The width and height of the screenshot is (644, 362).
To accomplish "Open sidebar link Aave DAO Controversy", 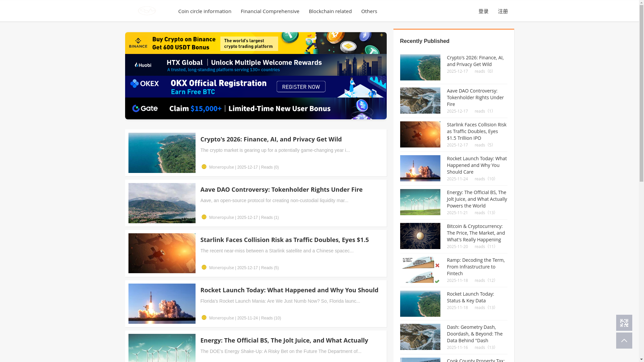I will pyautogui.click(x=475, y=97).
